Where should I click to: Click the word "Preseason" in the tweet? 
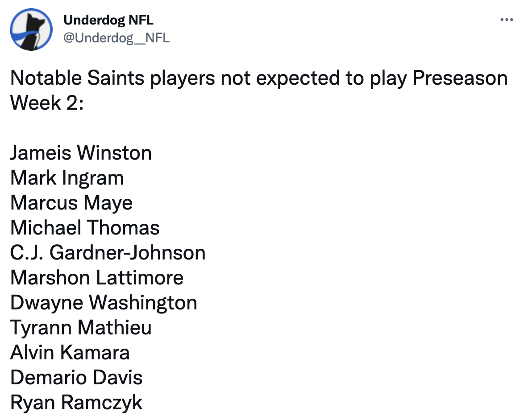460,78
